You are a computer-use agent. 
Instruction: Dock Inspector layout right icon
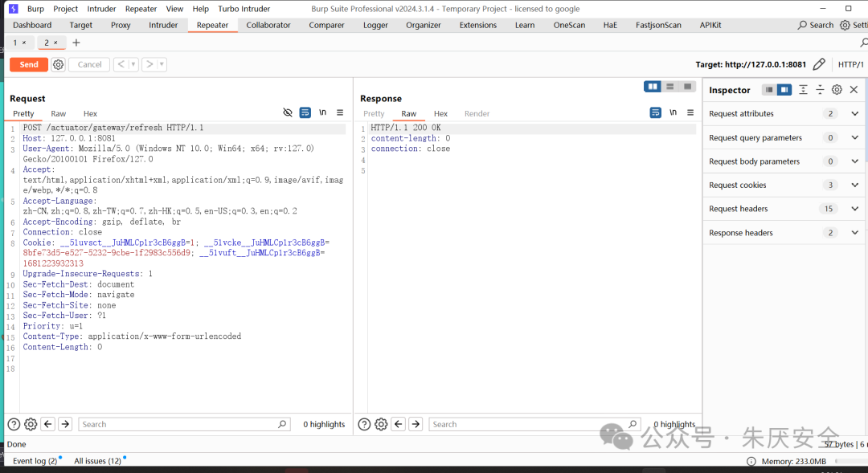click(x=784, y=90)
